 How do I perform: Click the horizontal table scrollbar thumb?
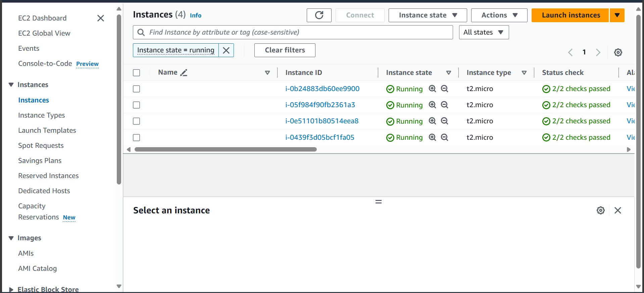(x=226, y=150)
